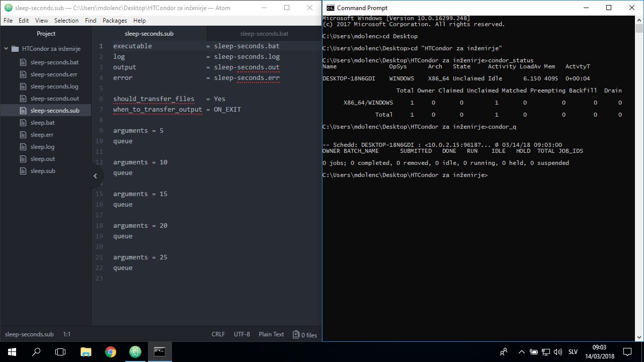Image resolution: width=644 pixels, height=362 pixels.
Task: Click 'arguments = 25' on line 21
Action: (x=140, y=257)
